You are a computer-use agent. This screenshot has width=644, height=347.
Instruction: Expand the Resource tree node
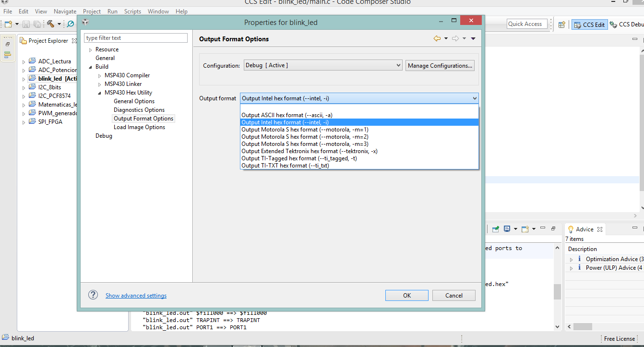[90, 50]
